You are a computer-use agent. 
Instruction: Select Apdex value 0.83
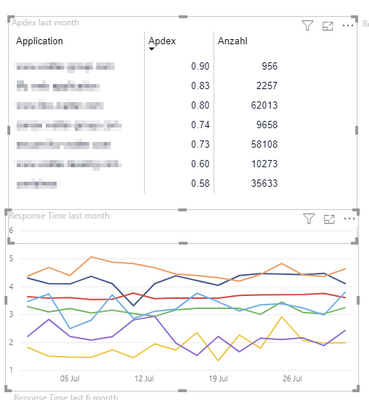(200, 86)
